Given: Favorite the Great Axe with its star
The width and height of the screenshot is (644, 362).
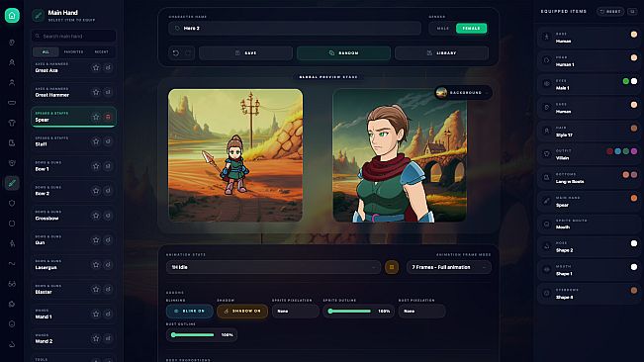Looking at the screenshot, I should pyautogui.click(x=96, y=67).
